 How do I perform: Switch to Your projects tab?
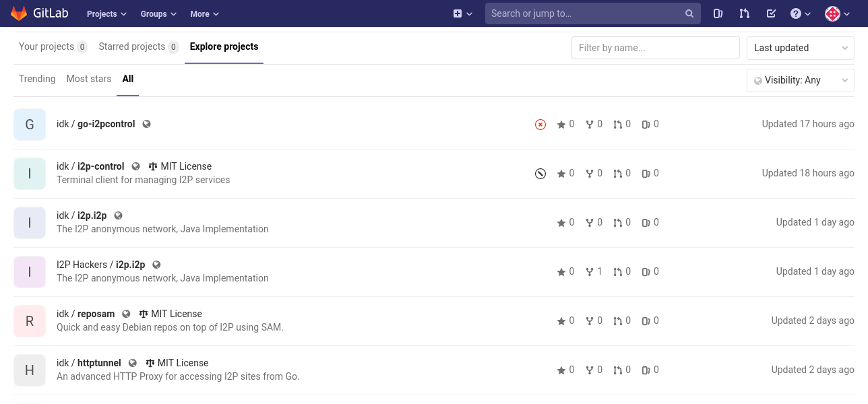point(53,46)
